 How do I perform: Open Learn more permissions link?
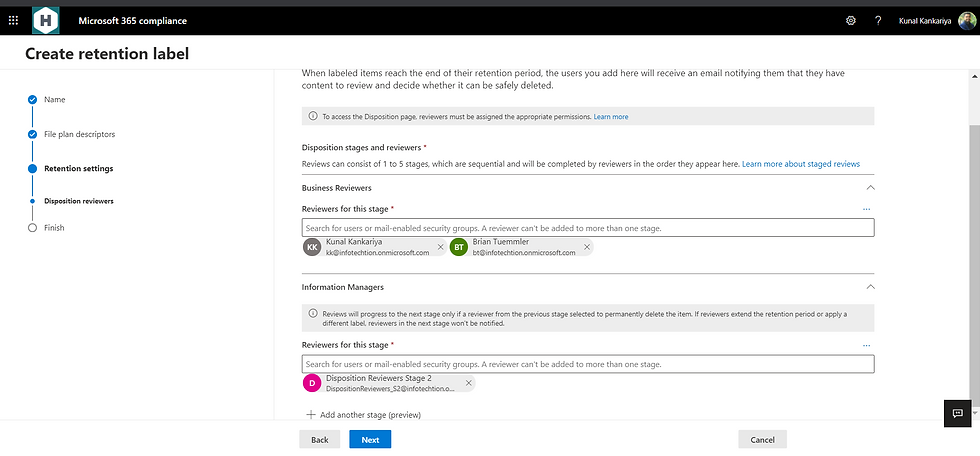(611, 117)
